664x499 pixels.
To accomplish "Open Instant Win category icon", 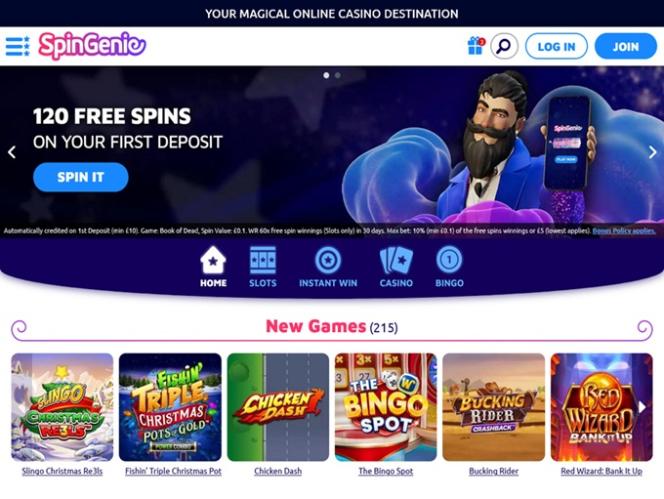I will (328, 260).
